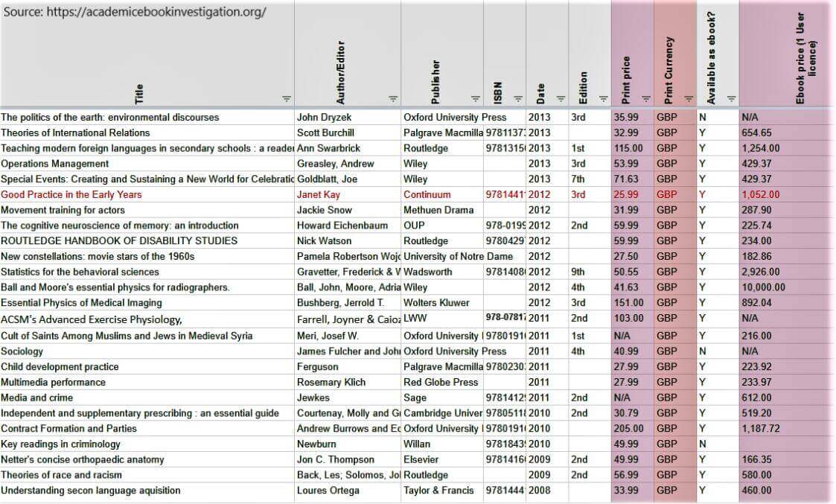
Task: Select 'Key readings in criminology' cell
Action: tap(147, 444)
